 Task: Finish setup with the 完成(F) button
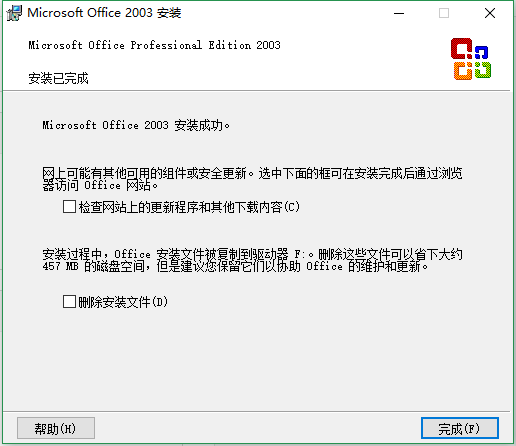460,428
